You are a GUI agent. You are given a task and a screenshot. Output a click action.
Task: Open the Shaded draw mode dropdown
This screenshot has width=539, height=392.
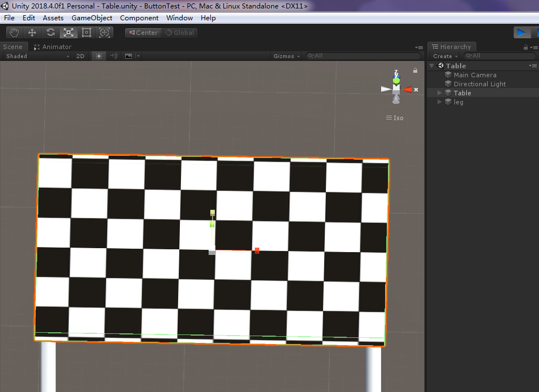click(x=37, y=56)
